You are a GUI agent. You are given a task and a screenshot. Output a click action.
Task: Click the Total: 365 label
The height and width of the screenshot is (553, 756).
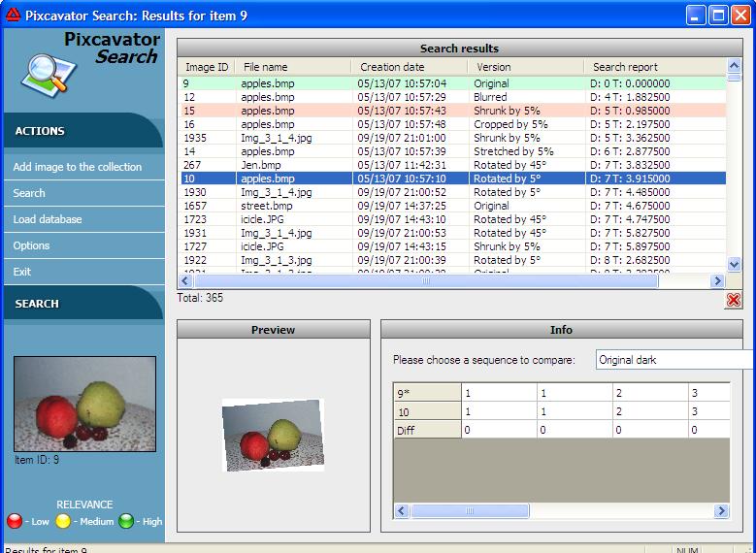point(200,298)
